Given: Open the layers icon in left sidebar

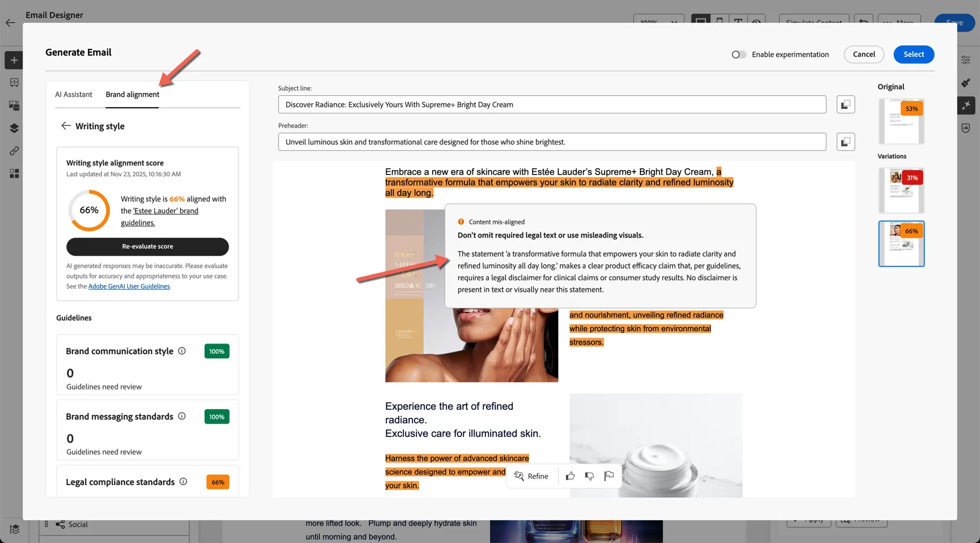Looking at the screenshot, I should coord(14,128).
